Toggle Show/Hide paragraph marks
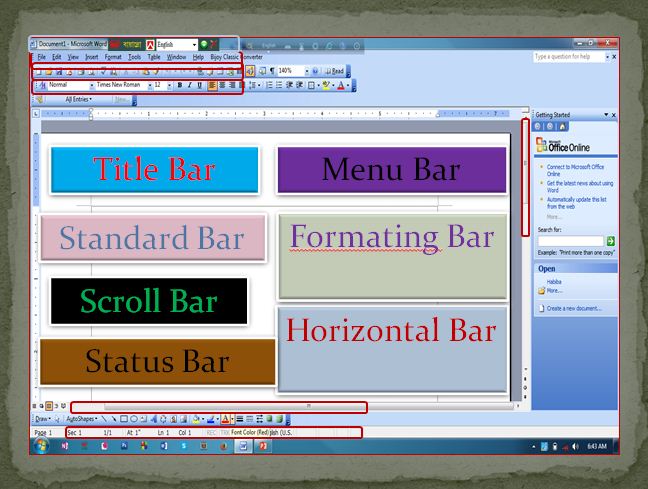 (x=272, y=71)
